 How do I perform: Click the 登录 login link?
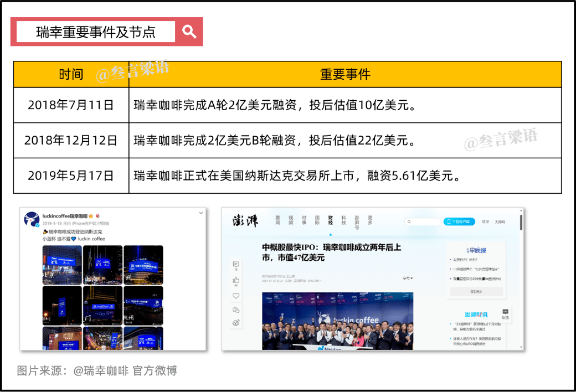pyautogui.click(x=485, y=221)
